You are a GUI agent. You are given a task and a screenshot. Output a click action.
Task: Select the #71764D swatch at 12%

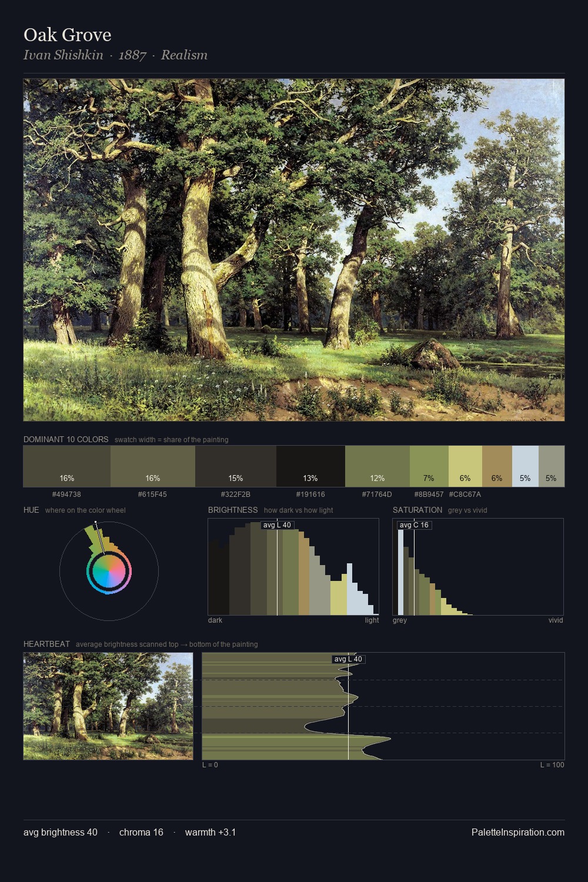[x=377, y=466]
